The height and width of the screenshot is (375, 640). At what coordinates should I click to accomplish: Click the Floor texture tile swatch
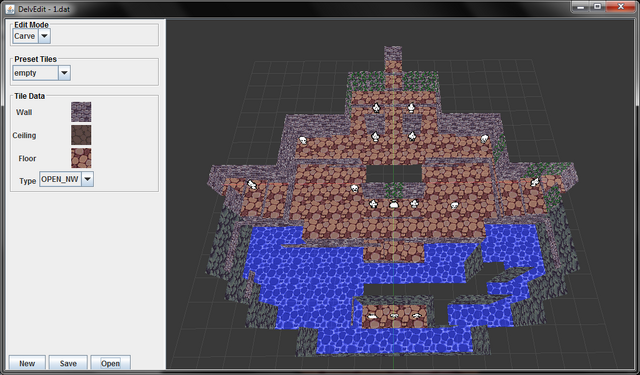[x=81, y=158]
